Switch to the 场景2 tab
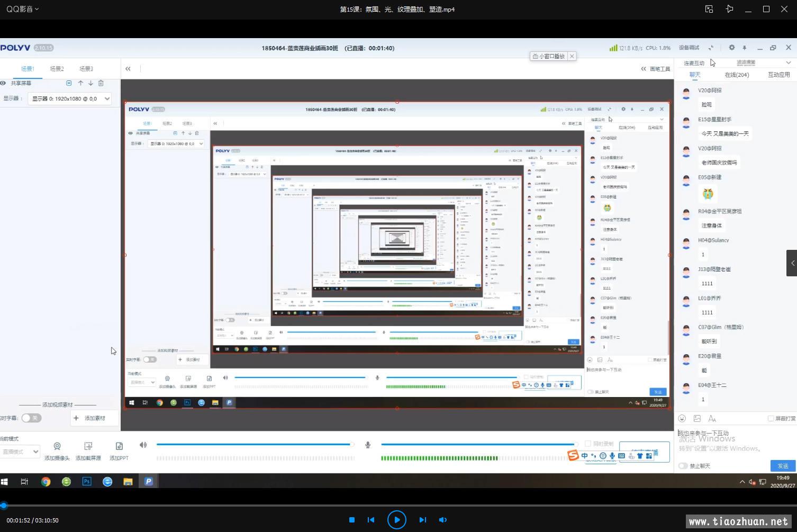This screenshot has height=532, width=797. click(57, 69)
